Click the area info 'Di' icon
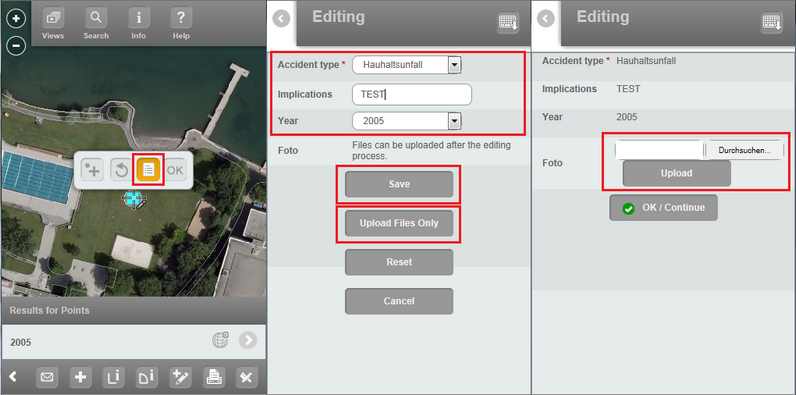This screenshot has height=395, width=796. [x=147, y=377]
